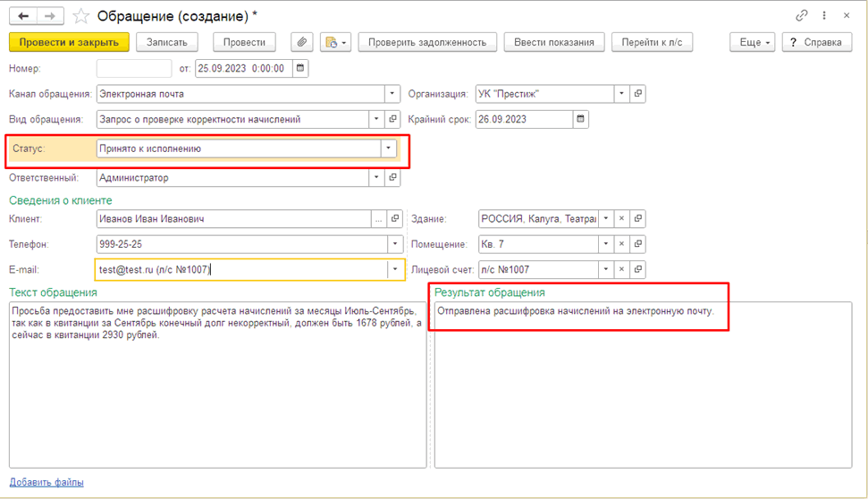
Task: Click the Проверить задолженность button
Action: coord(426,42)
